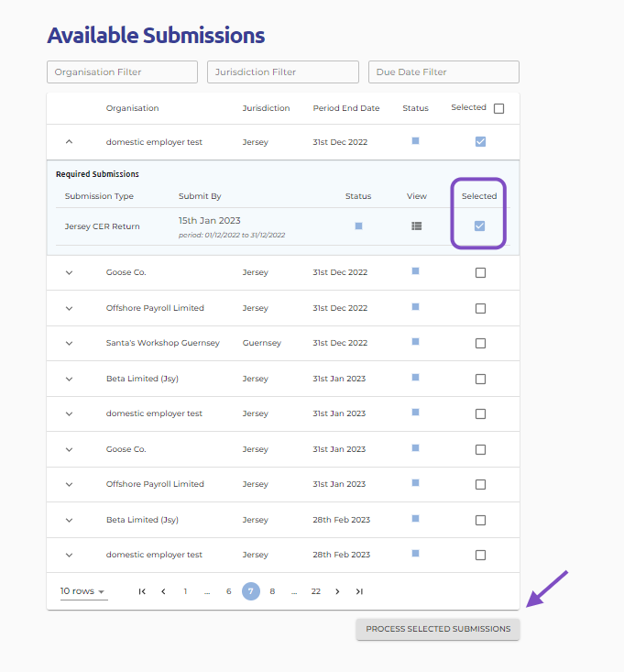Expand Offshore Payroll Limited 31st Jan 2023 row
The image size is (624, 672).
(x=69, y=485)
